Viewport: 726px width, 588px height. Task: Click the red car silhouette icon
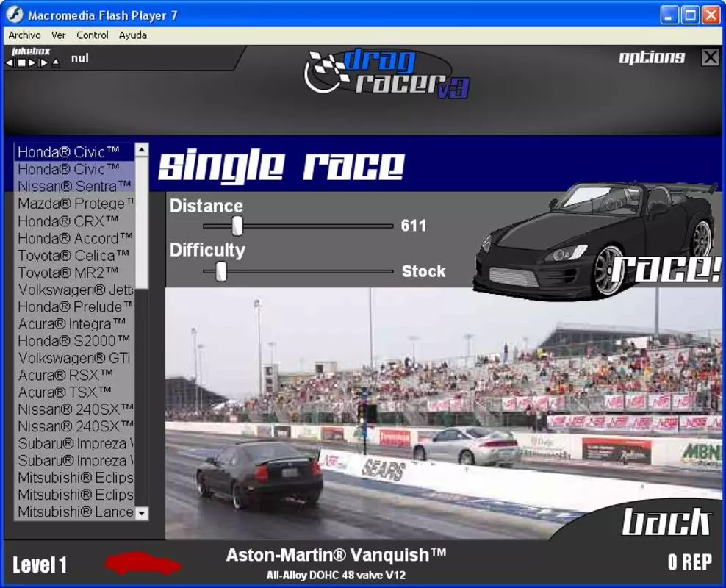pyautogui.click(x=143, y=562)
